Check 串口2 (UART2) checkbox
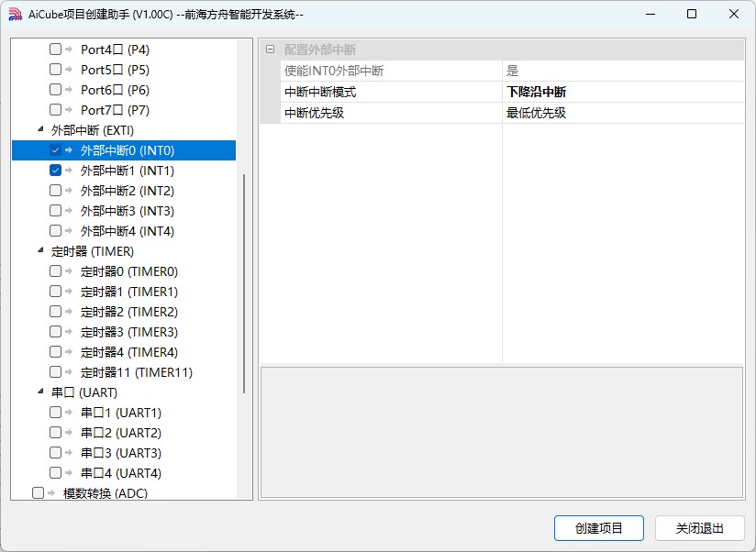The width and height of the screenshot is (756, 552). pyautogui.click(x=55, y=433)
